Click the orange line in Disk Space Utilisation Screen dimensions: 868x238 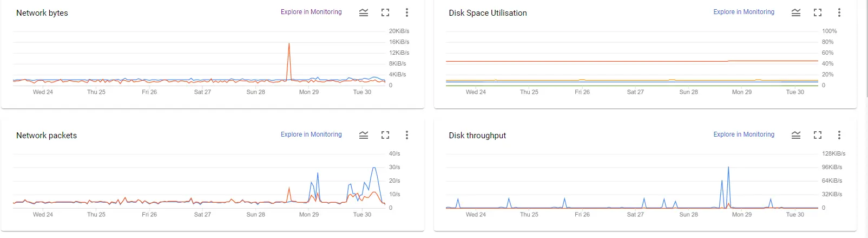(595, 61)
